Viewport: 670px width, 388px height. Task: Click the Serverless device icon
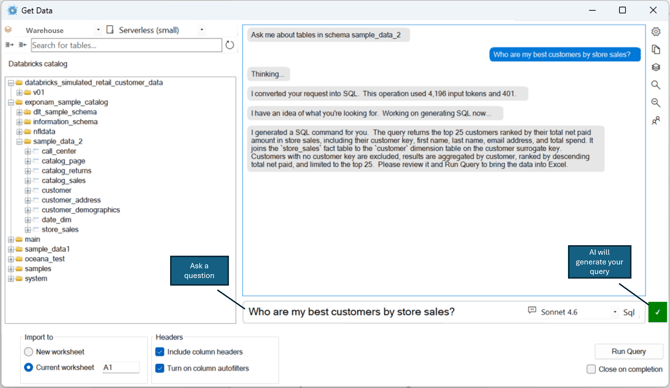(110, 29)
